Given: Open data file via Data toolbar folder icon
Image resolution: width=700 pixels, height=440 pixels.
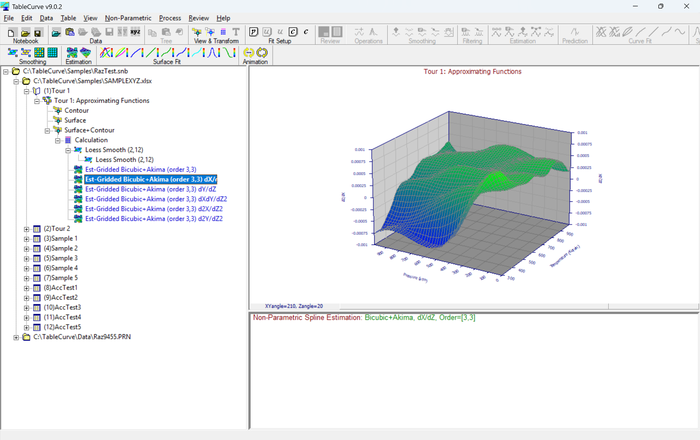Looking at the screenshot, I should click(x=56, y=32).
